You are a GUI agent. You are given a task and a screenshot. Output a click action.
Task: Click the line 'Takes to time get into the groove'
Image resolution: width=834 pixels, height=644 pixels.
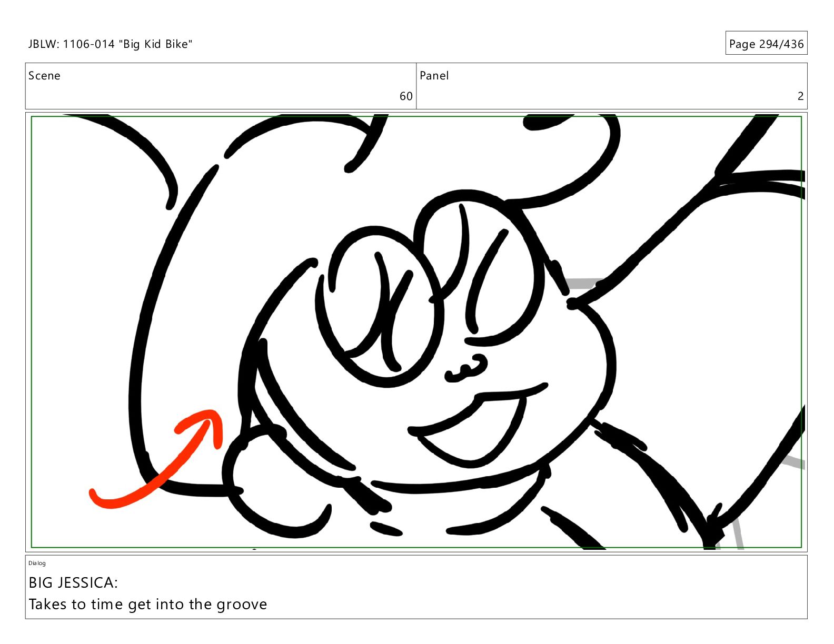[x=148, y=604]
